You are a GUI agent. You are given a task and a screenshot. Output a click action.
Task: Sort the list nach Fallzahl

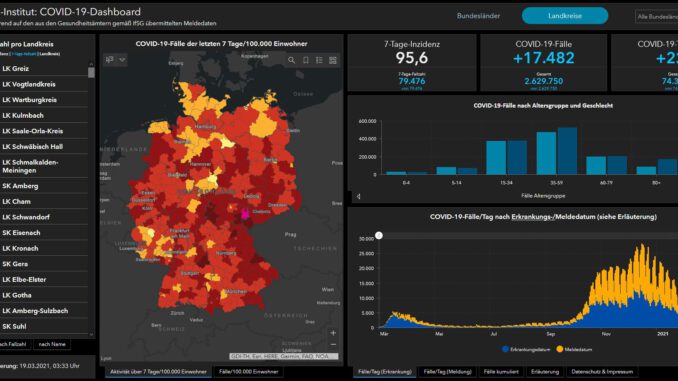(15, 344)
